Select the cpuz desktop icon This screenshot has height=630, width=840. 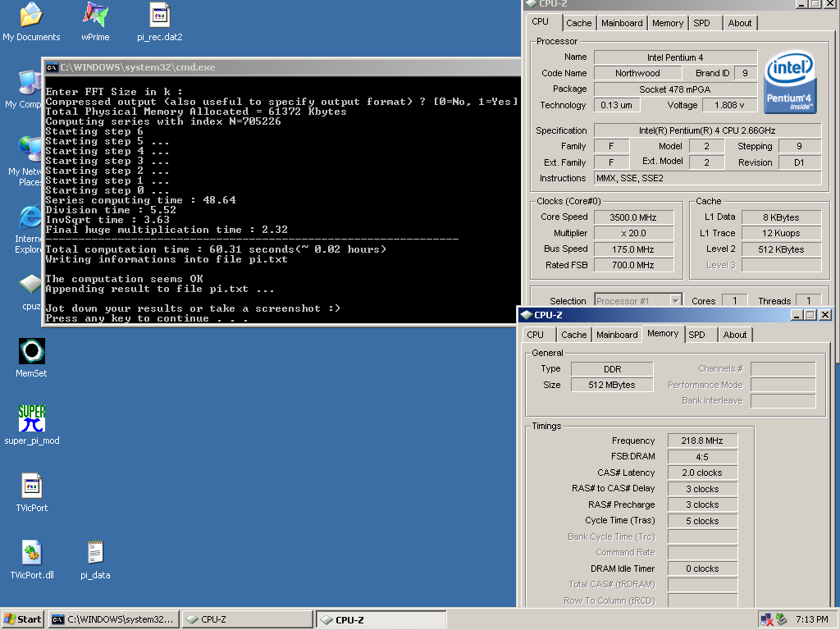tap(30, 292)
